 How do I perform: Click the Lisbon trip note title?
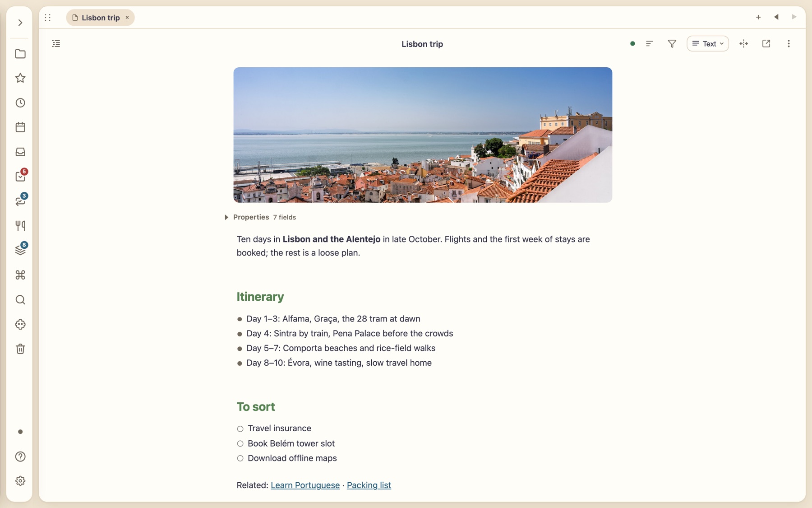pos(422,44)
